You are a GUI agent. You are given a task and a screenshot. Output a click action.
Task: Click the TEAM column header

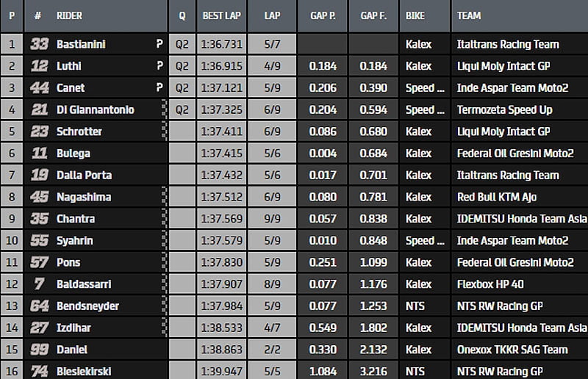[x=469, y=15]
